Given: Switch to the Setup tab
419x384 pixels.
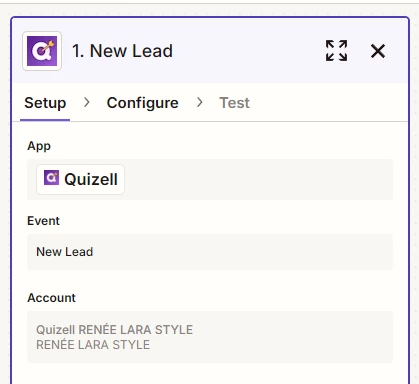Looking at the screenshot, I should pyautogui.click(x=45, y=103).
